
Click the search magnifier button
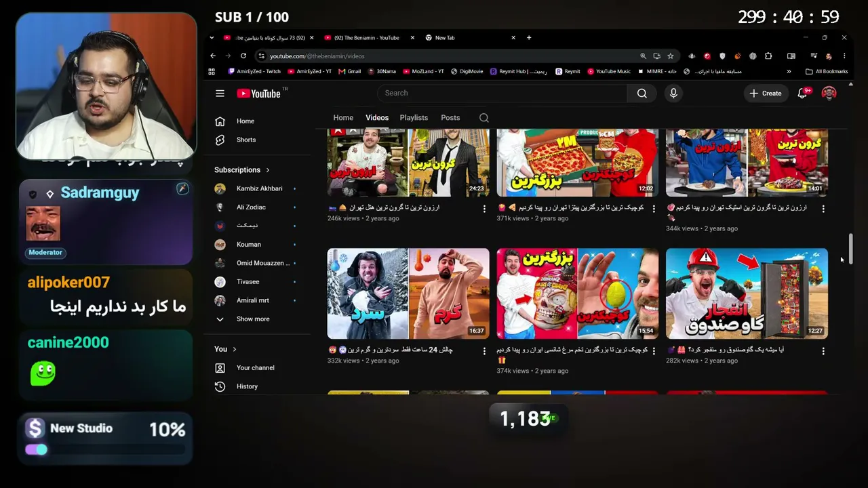642,94
